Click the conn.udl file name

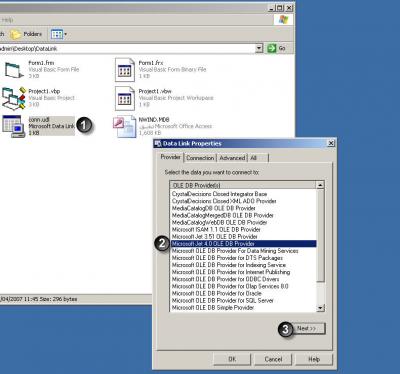(x=39, y=119)
